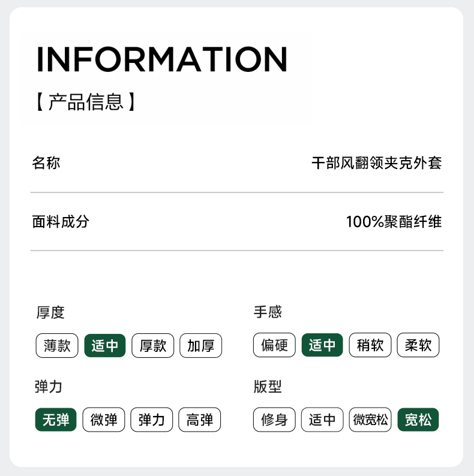Image resolution: width=474 pixels, height=476 pixels.
Task: Choose the 微弹 elasticity tag
Action: pyautogui.click(x=104, y=420)
